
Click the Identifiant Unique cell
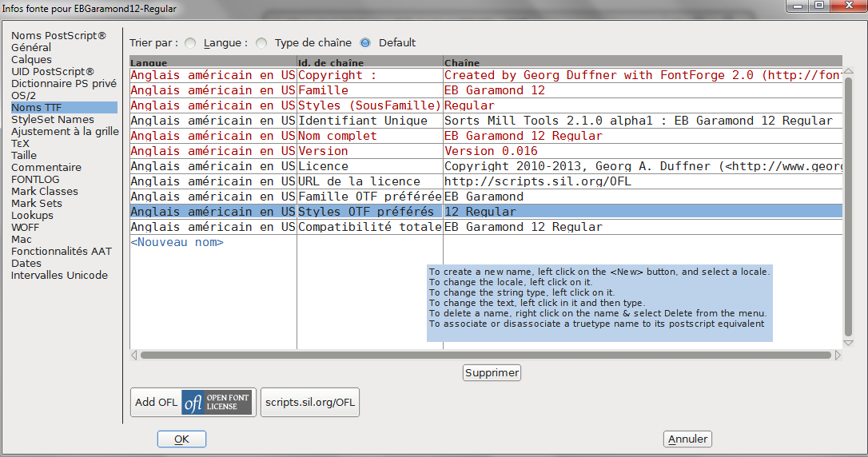(370, 121)
